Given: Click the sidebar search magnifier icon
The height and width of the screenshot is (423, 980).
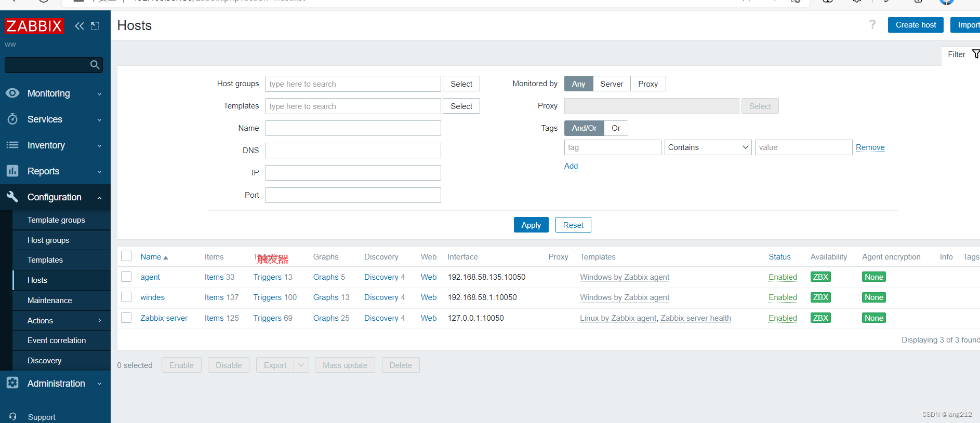Looking at the screenshot, I should point(95,65).
